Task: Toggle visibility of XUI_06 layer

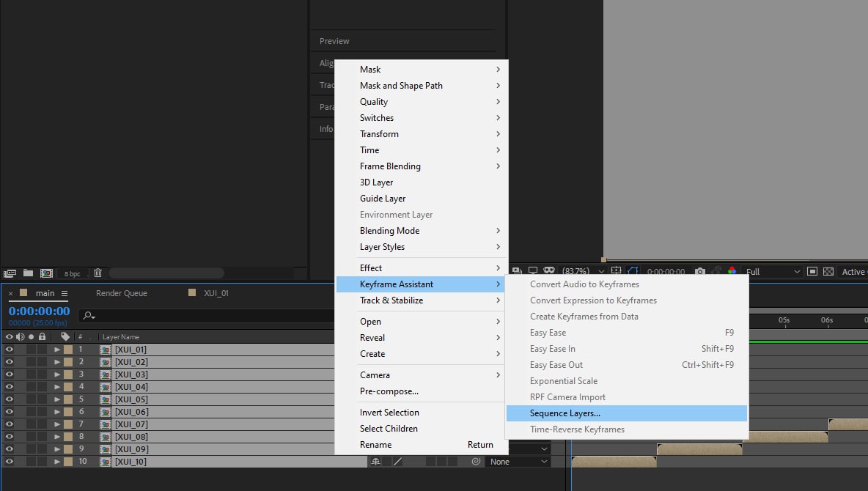Action: pyautogui.click(x=9, y=412)
